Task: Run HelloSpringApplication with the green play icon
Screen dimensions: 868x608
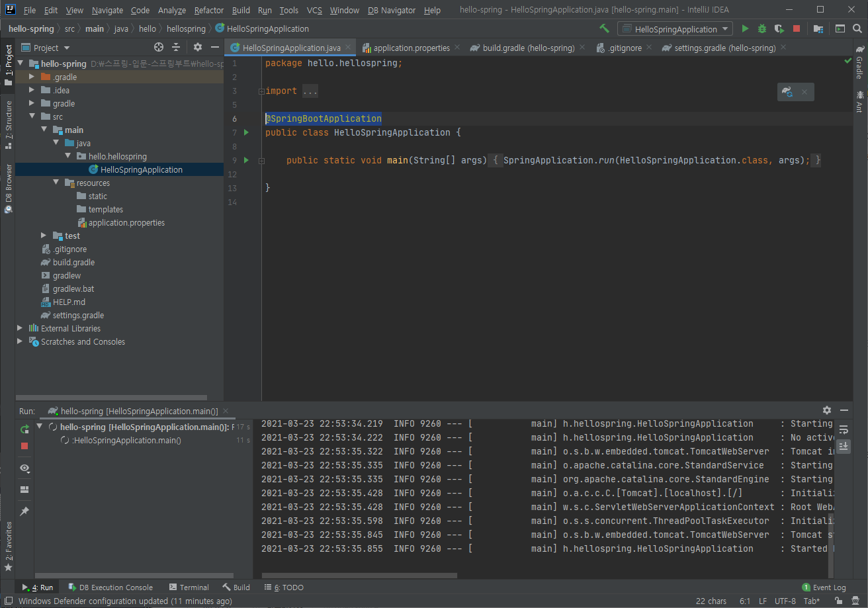Action: [x=746, y=28]
